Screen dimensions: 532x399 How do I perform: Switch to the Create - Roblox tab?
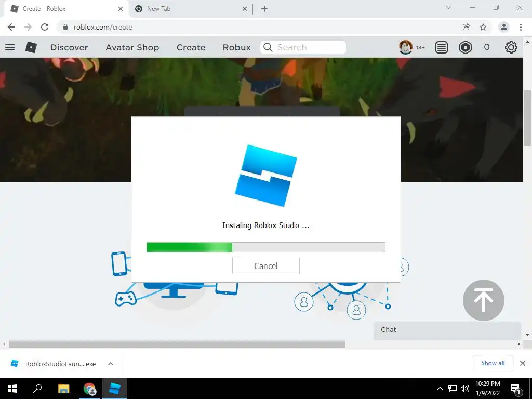click(x=66, y=9)
